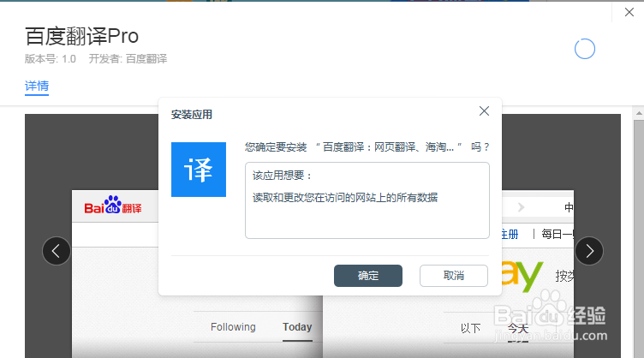Switch to the 详情 tab
Image resolution: width=644 pixels, height=358 pixels.
(x=37, y=87)
